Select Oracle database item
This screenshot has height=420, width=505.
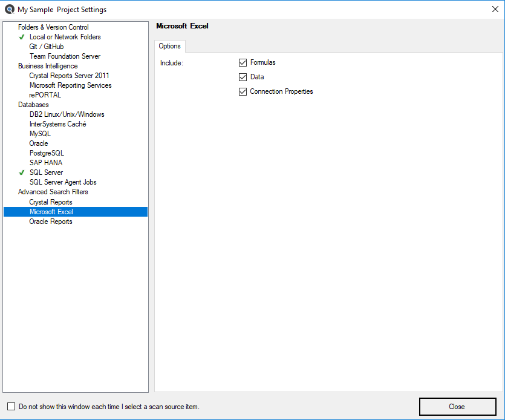click(39, 143)
